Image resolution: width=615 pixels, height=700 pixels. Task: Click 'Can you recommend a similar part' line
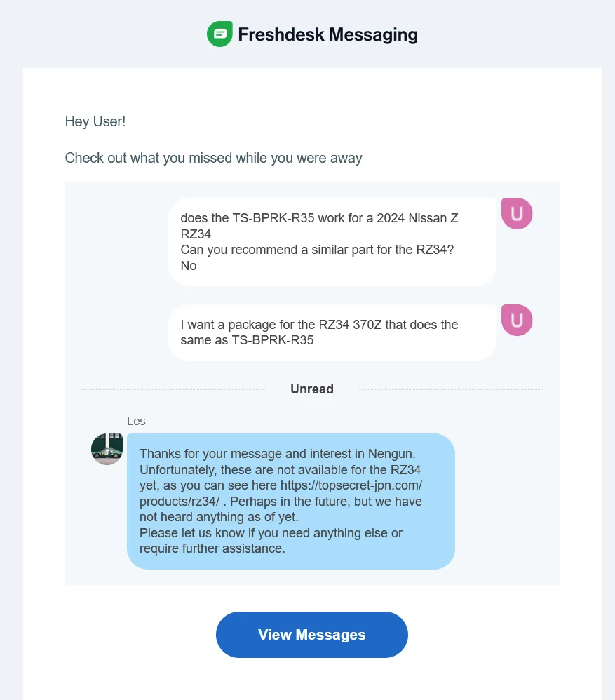tap(317, 250)
